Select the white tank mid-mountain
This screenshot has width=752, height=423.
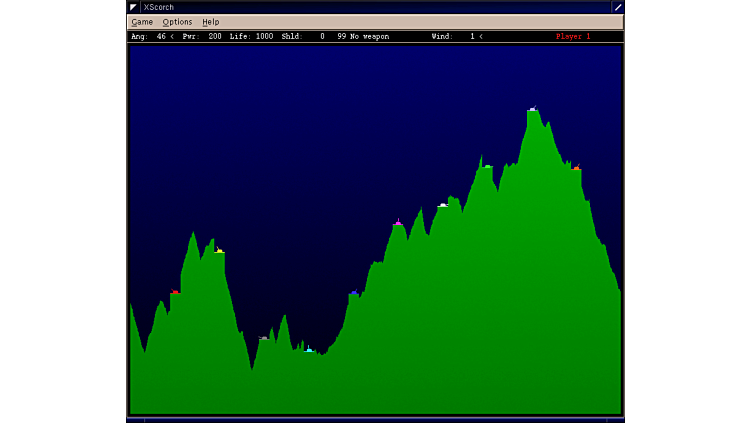(x=443, y=205)
